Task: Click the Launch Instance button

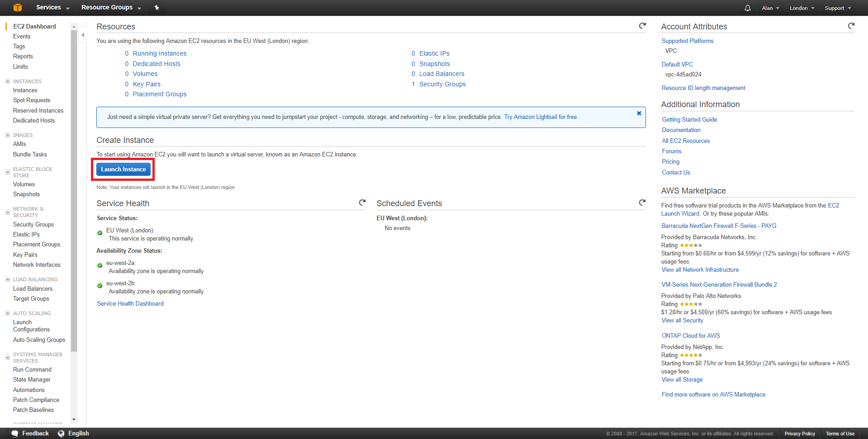Action: point(123,170)
